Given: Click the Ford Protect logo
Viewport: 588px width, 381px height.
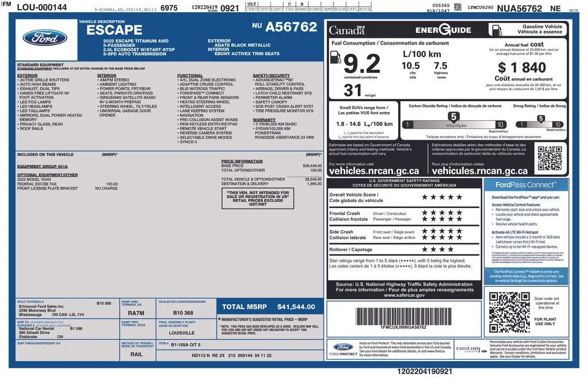Looking at the screenshot, I should tap(345, 349).
